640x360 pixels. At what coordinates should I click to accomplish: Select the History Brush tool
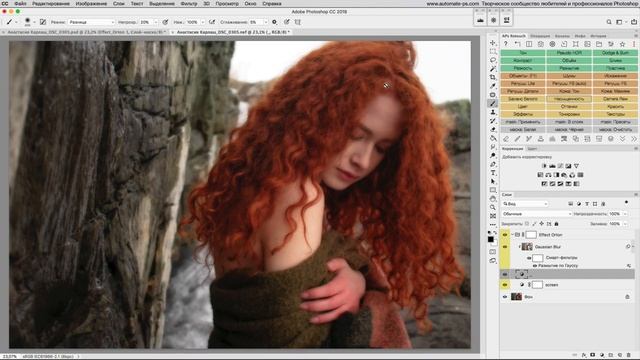493,121
